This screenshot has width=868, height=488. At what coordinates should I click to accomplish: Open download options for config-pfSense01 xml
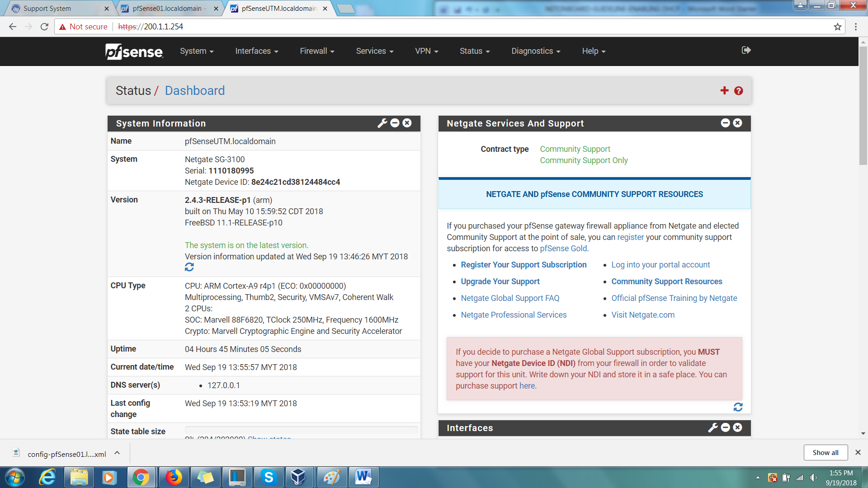(117, 453)
